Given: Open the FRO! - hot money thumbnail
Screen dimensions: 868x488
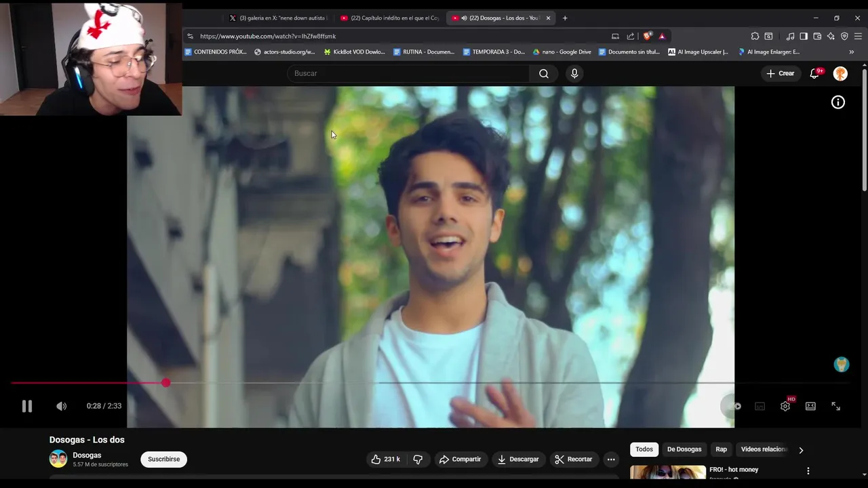Looking at the screenshot, I should [x=667, y=472].
